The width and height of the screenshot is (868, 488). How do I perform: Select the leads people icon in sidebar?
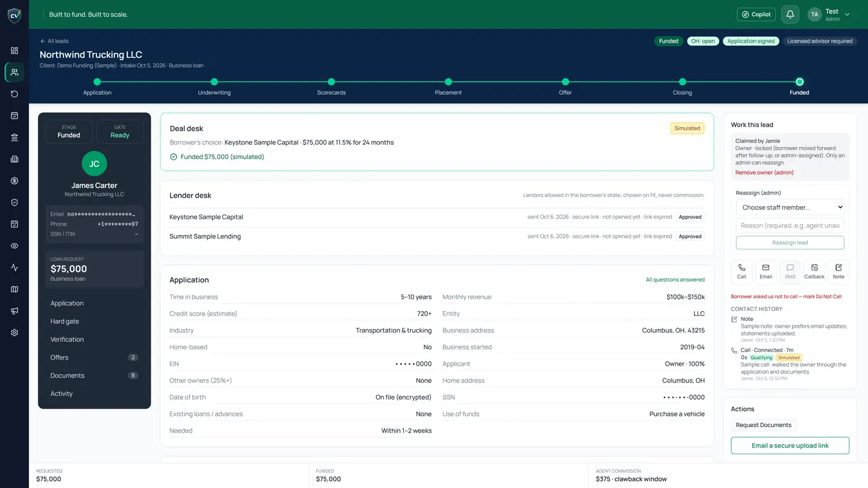pos(14,72)
